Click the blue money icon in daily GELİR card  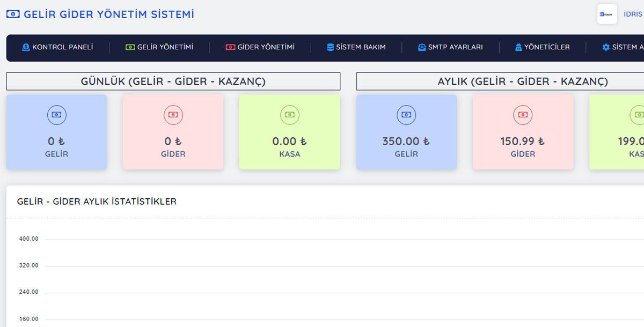point(56,114)
